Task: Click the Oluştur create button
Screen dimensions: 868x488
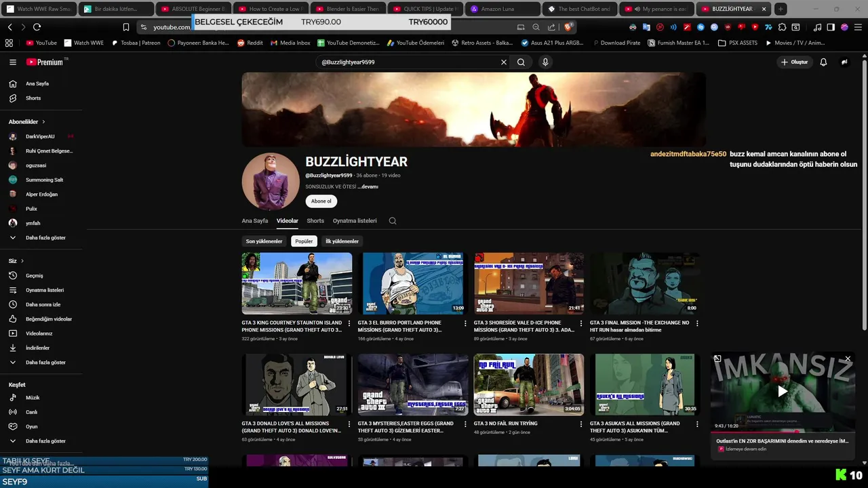Action: click(795, 62)
